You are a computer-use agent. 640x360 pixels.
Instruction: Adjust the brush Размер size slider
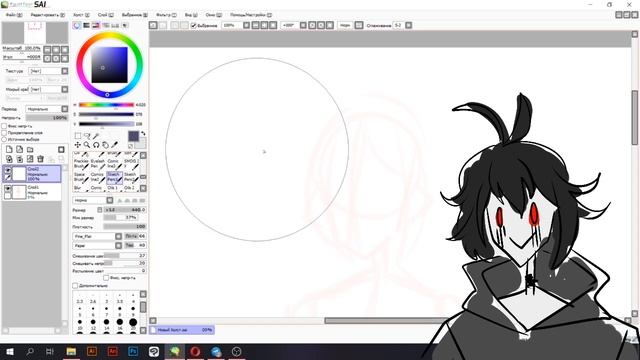point(124,210)
